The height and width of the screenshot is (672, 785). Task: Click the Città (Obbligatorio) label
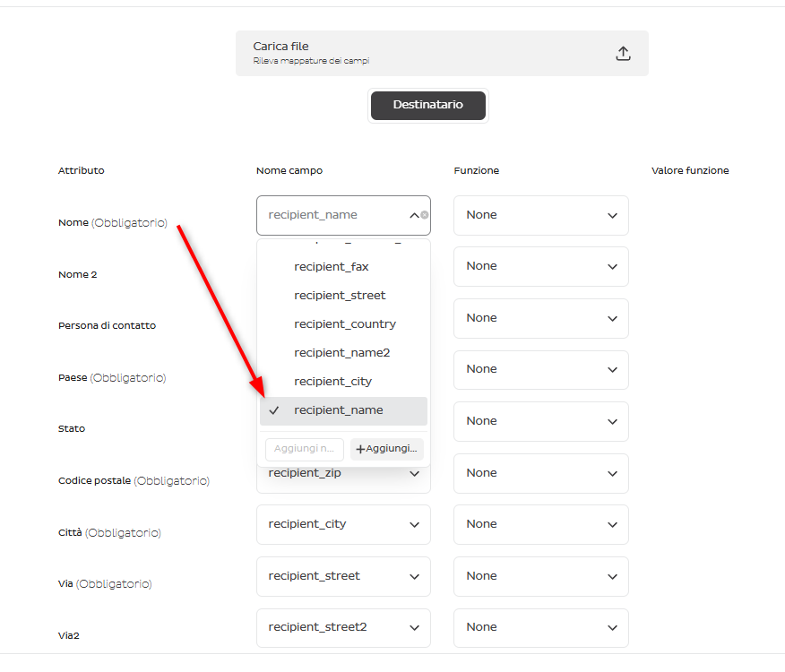point(109,533)
